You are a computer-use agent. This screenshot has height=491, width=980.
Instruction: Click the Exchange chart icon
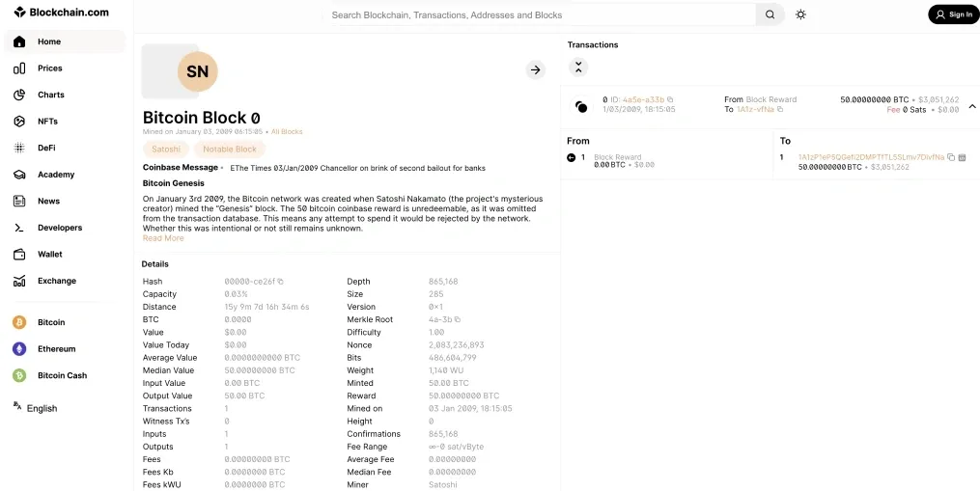pos(19,281)
